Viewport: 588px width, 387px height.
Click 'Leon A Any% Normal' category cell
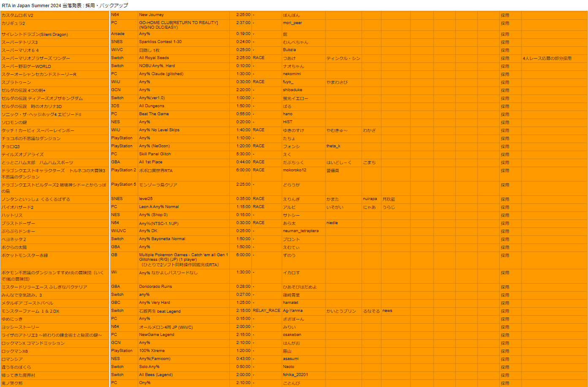(x=184, y=208)
